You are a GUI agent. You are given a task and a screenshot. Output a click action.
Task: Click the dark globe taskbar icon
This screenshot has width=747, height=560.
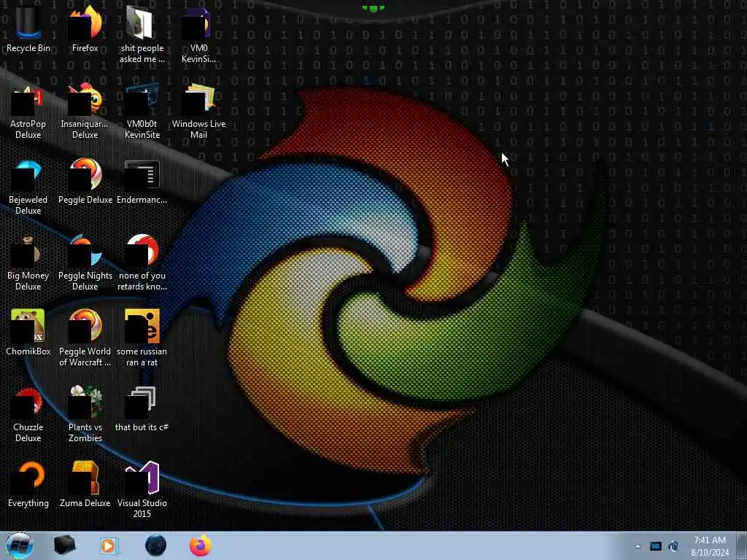coord(156,545)
